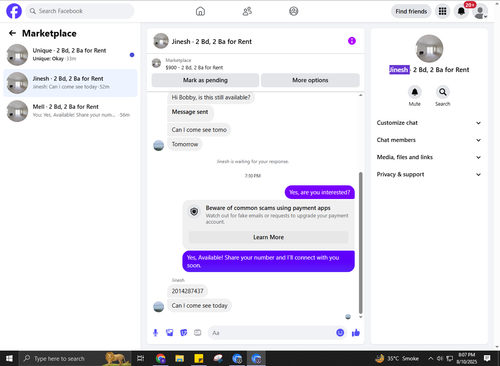500x366 pixels.
Task: Open emoji picker in message box
Action: 340,333
